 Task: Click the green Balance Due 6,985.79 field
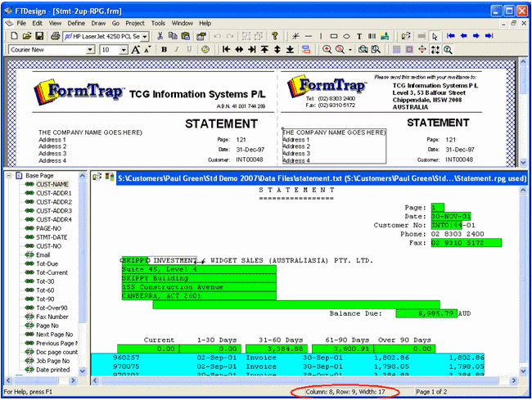point(426,313)
